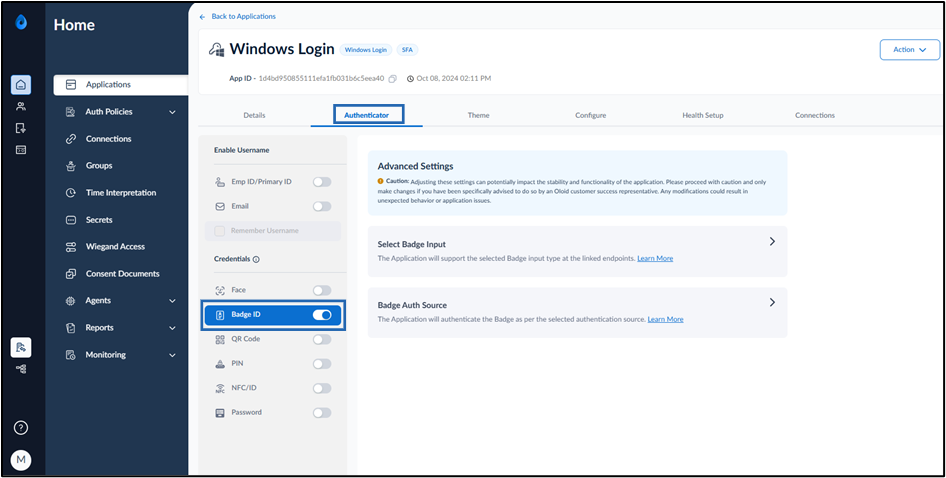Viewport: 946px width, 478px height.
Task: Turn on the Face credential toggle
Action: 322,290
